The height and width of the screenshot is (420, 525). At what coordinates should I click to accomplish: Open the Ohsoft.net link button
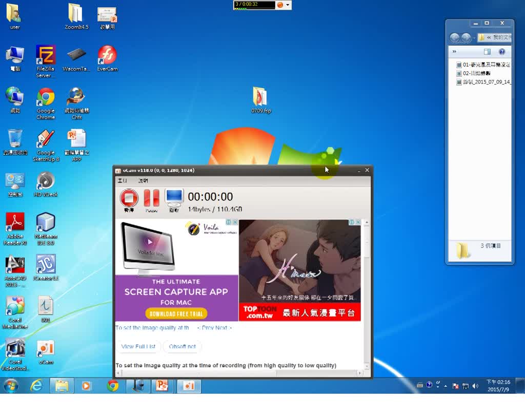(182, 346)
